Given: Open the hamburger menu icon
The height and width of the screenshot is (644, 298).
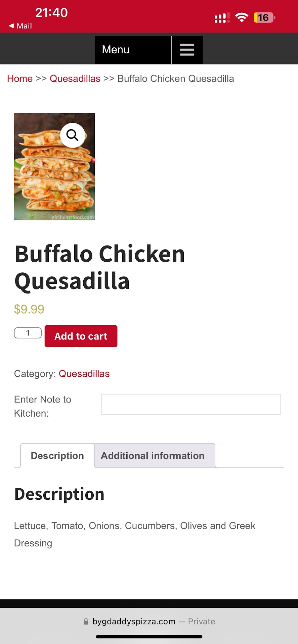Looking at the screenshot, I should coord(187,50).
